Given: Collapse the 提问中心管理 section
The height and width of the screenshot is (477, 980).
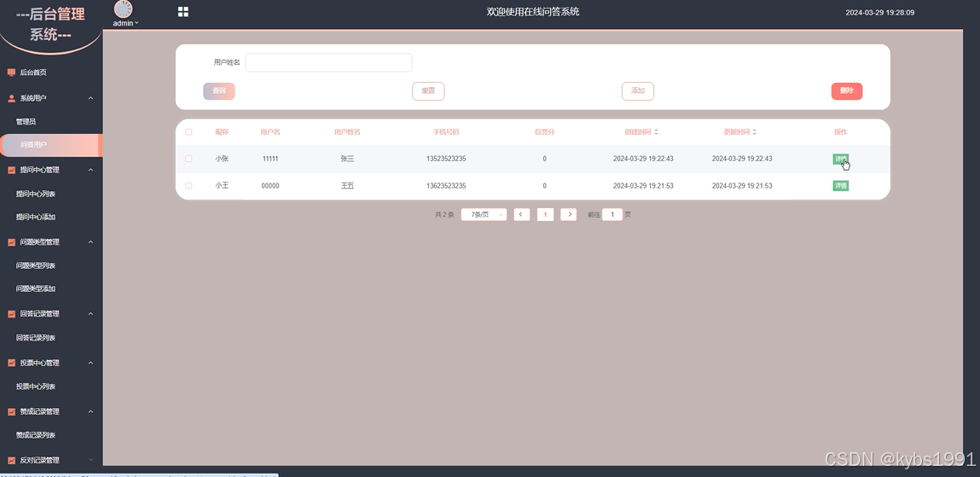Looking at the screenshot, I should [x=90, y=170].
